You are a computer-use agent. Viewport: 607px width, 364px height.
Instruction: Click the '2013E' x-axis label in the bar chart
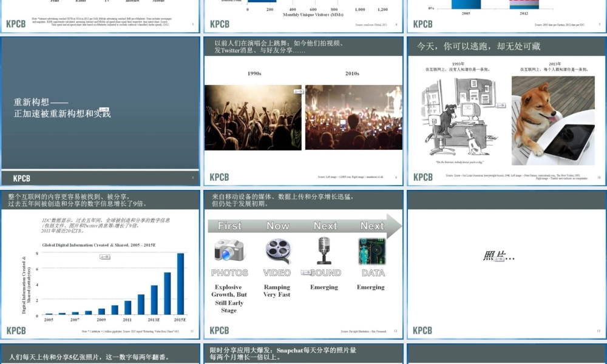(154, 320)
